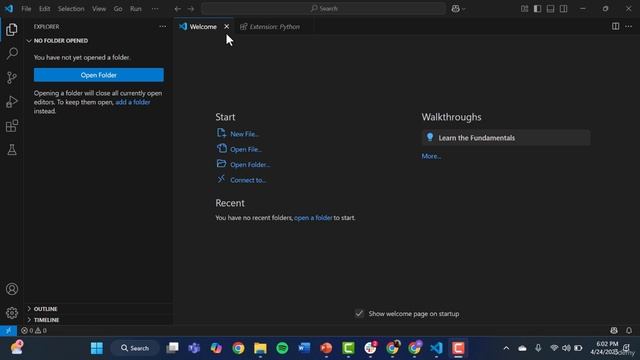Screen dimensions: 640x360
Task: Open the Run menu
Action: (x=136, y=9)
